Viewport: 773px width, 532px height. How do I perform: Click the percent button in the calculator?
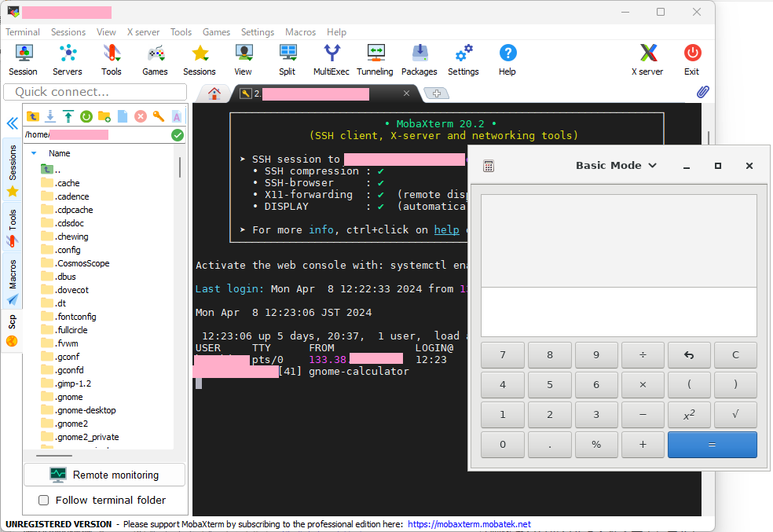tap(596, 445)
